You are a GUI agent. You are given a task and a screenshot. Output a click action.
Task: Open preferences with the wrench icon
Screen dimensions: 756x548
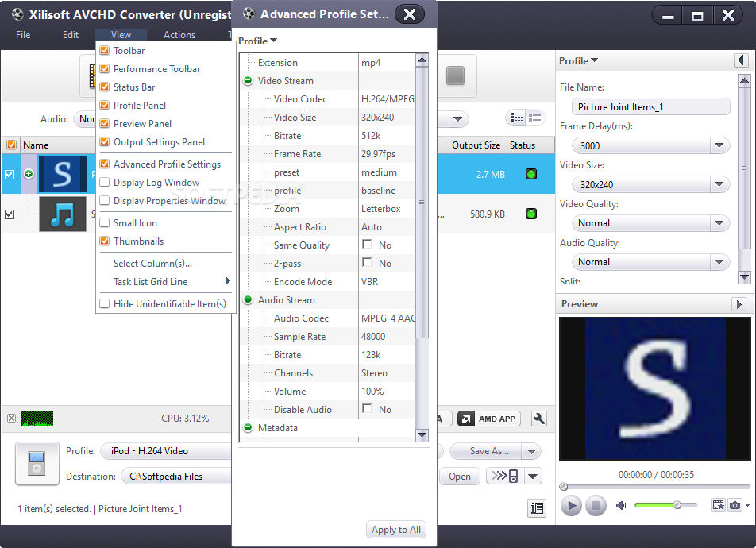[x=538, y=419]
